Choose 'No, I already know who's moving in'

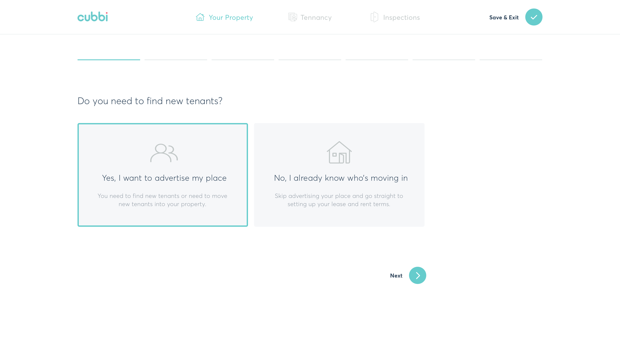click(339, 175)
